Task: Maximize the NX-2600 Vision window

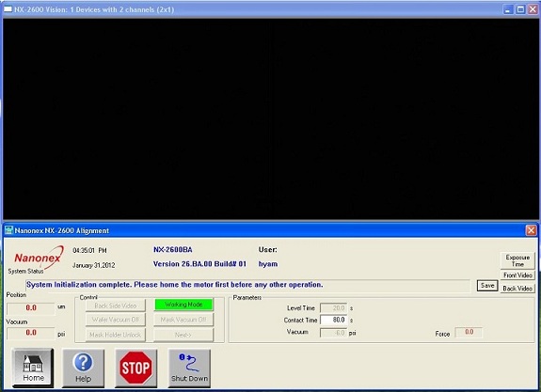Action: 520,9
